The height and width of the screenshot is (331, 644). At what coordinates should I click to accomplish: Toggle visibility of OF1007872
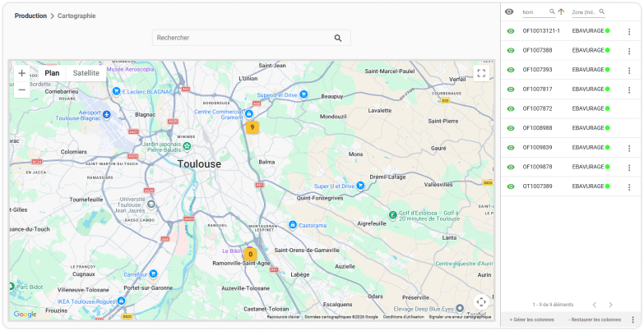coord(511,108)
